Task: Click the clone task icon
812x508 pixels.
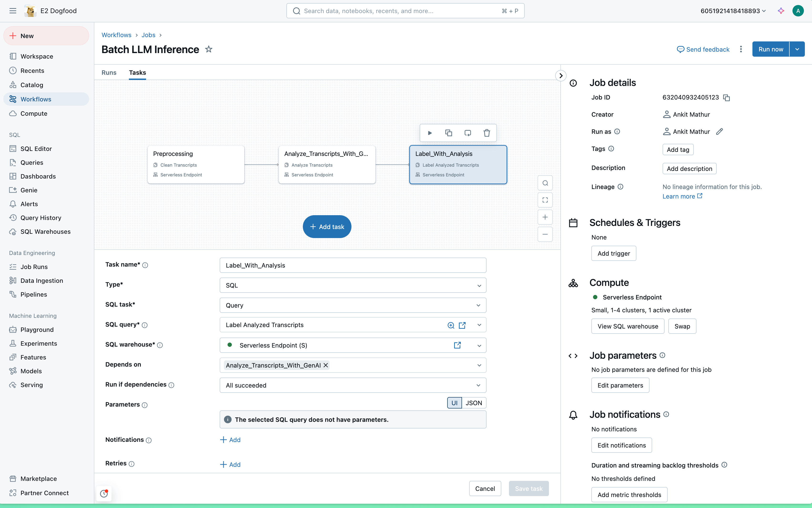Action: (449, 133)
